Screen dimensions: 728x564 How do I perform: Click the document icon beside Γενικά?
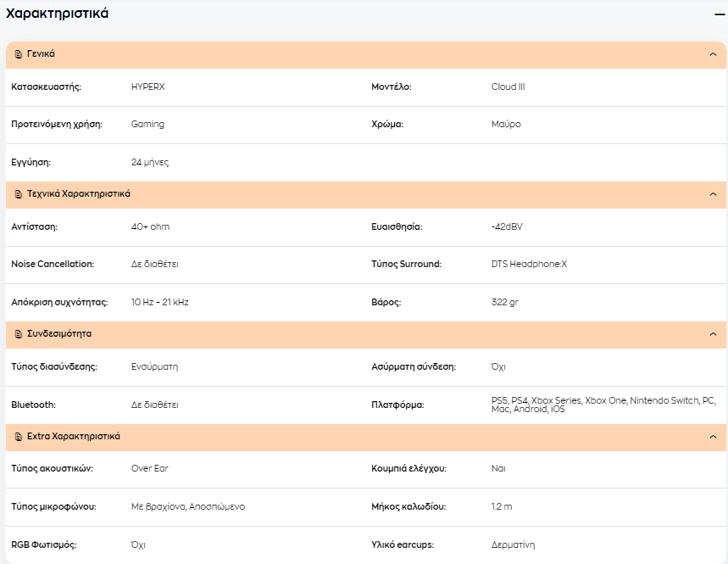click(x=18, y=54)
